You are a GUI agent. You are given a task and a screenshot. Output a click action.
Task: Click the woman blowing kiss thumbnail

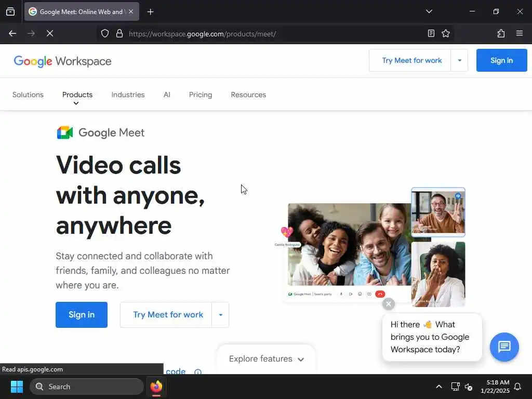click(438, 274)
